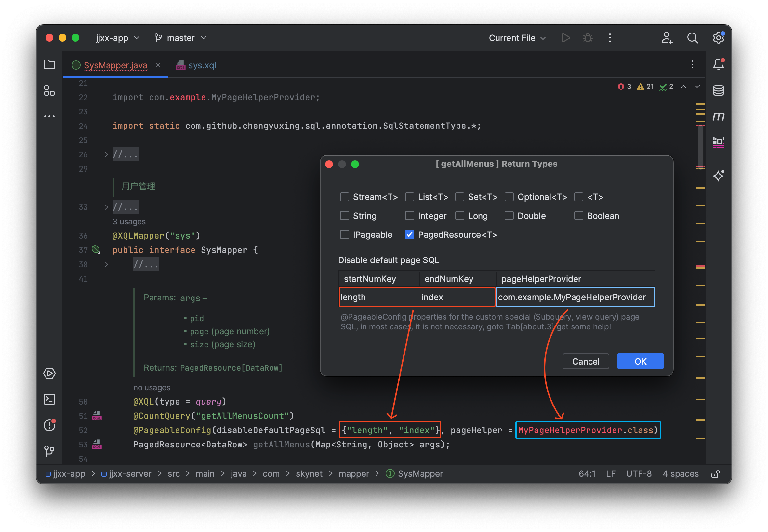This screenshot has width=768, height=532.
Task: Open the master branch dropdown
Action: (x=180, y=38)
